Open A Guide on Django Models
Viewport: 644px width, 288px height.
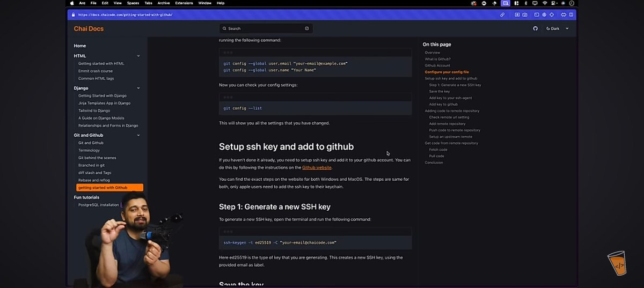101,118
